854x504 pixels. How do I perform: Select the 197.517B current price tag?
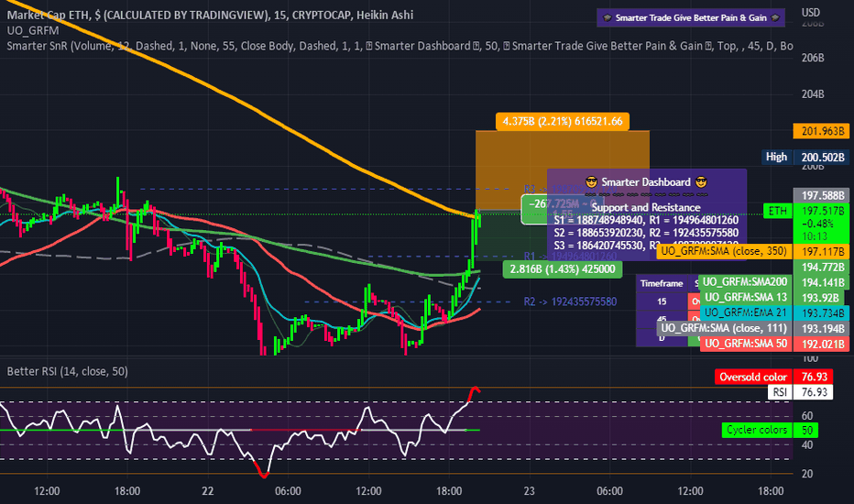coord(821,211)
